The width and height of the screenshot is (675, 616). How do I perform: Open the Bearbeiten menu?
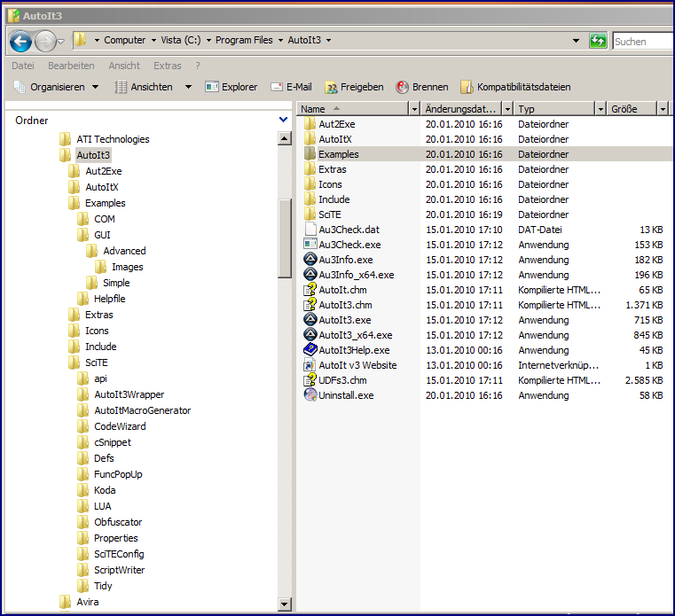(71, 66)
